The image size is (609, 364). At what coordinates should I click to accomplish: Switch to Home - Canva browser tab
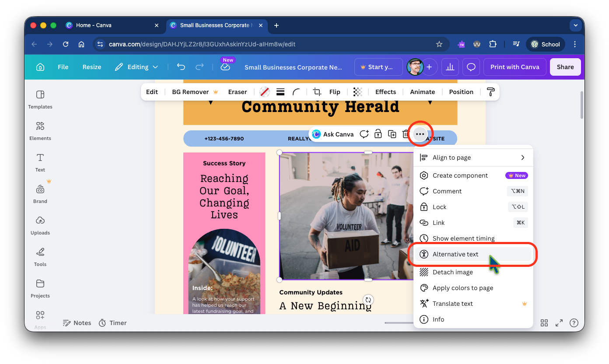(x=113, y=25)
